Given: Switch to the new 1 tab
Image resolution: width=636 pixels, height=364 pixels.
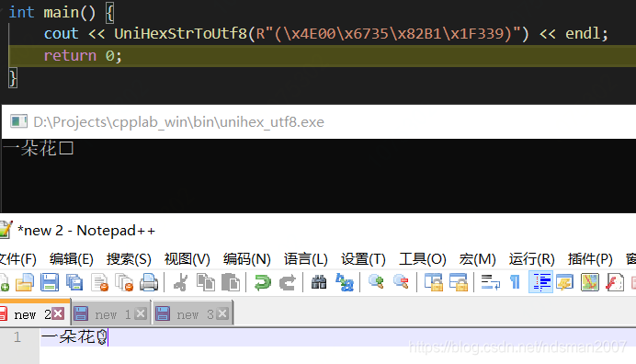Looking at the screenshot, I should (x=110, y=314).
